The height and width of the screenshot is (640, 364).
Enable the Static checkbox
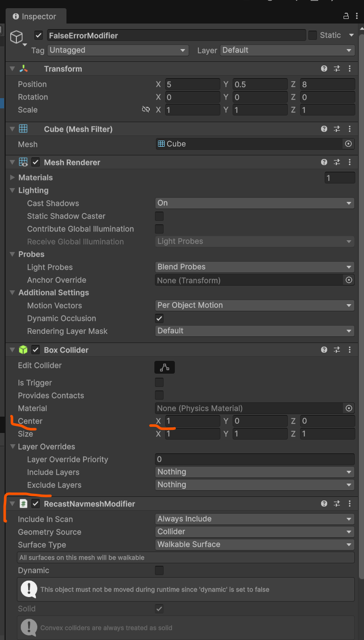(312, 35)
